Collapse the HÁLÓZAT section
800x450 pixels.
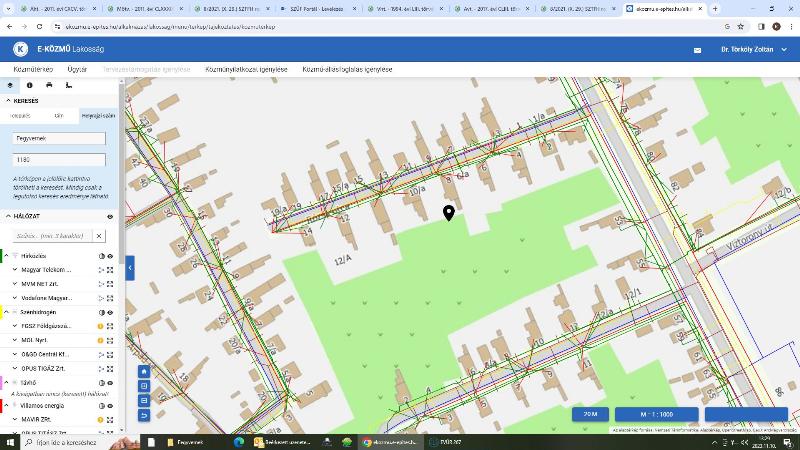click(8, 216)
